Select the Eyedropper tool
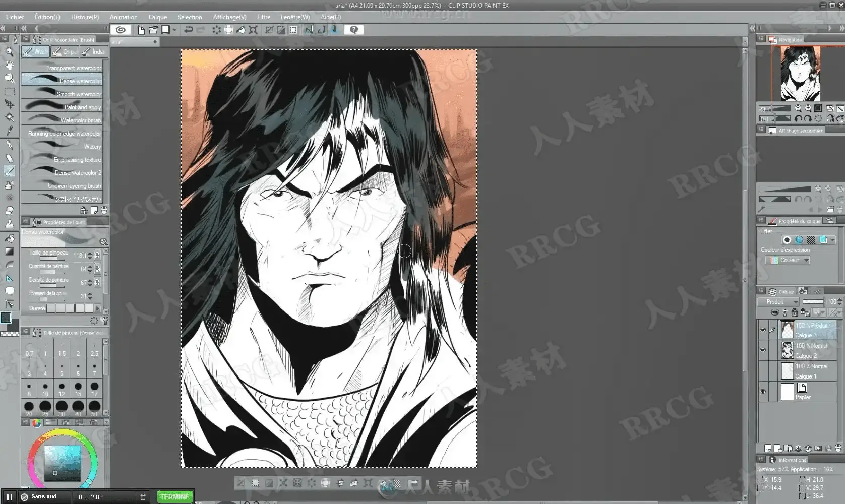Image resolution: width=845 pixels, height=504 pixels. tap(9, 131)
